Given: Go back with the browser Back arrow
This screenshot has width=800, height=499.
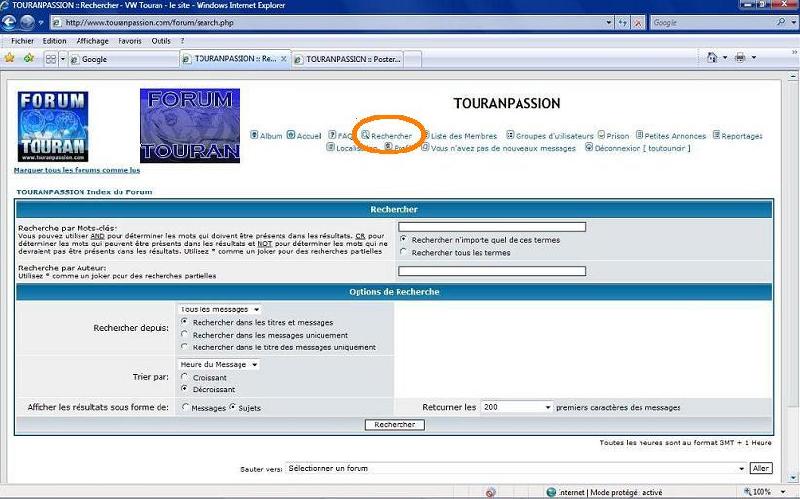Looking at the screenshot, I should [9, 22].
